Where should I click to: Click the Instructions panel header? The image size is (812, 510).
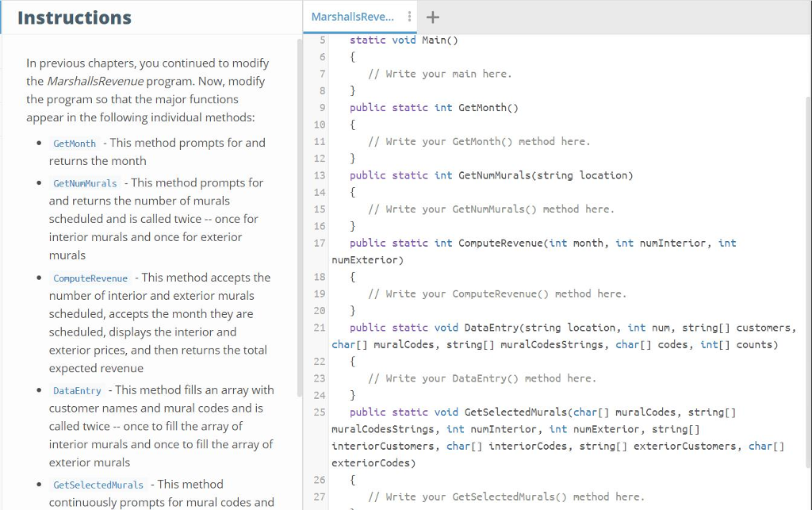75,17
